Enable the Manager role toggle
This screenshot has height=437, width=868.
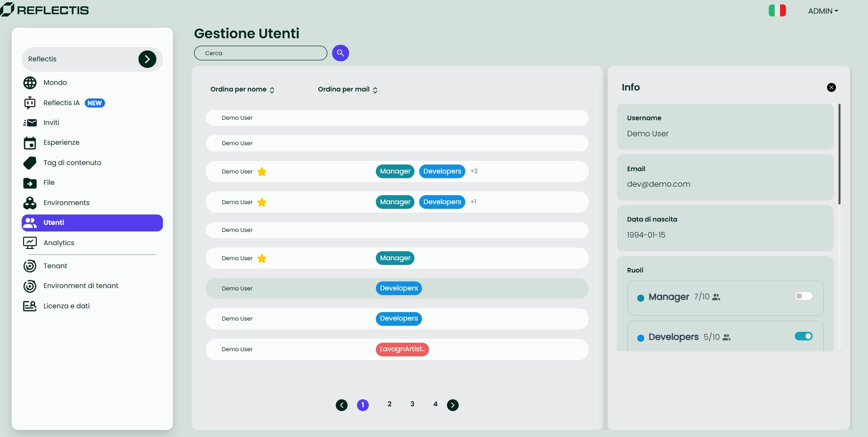(x=803, y=296)
